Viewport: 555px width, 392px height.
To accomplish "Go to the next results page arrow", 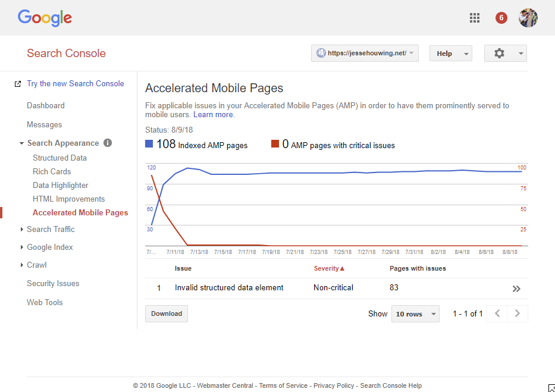I will pyautogui.click(x=518, y=313).
